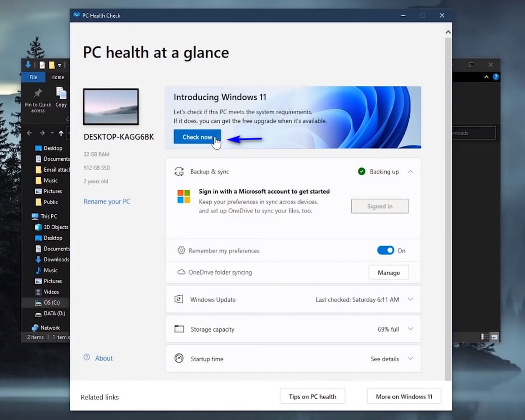Turn off the Remember my preferences toggle

coord(385,250)
